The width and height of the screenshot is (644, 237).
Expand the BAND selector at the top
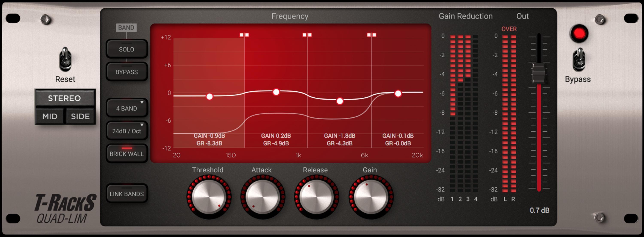tap(127, 27)
